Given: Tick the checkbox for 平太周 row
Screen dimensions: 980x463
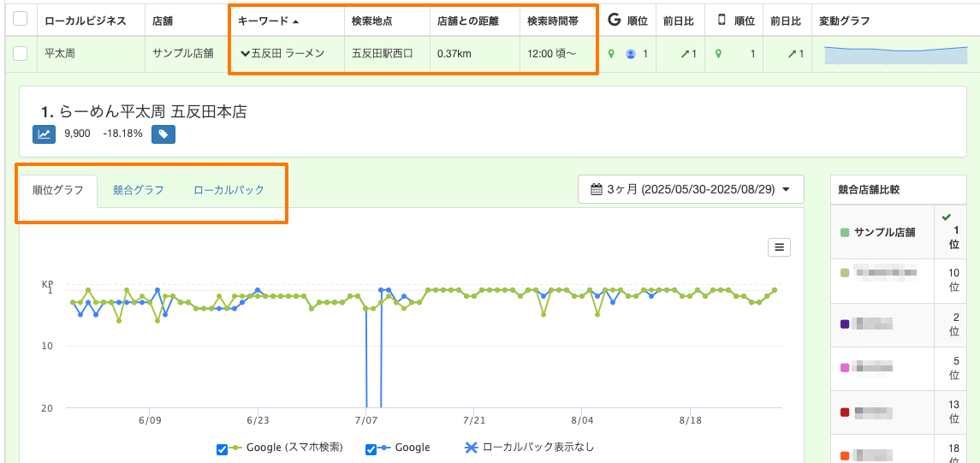Looking at the screenshot, I should [20, 54].
